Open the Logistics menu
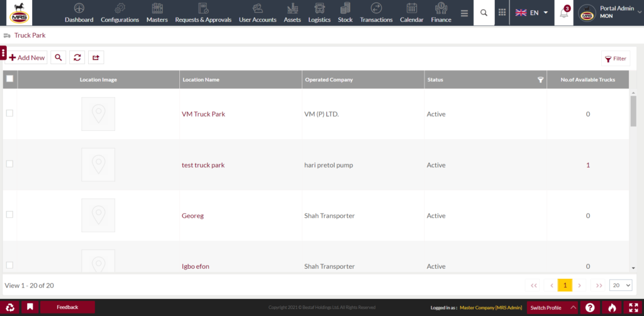 319,13
